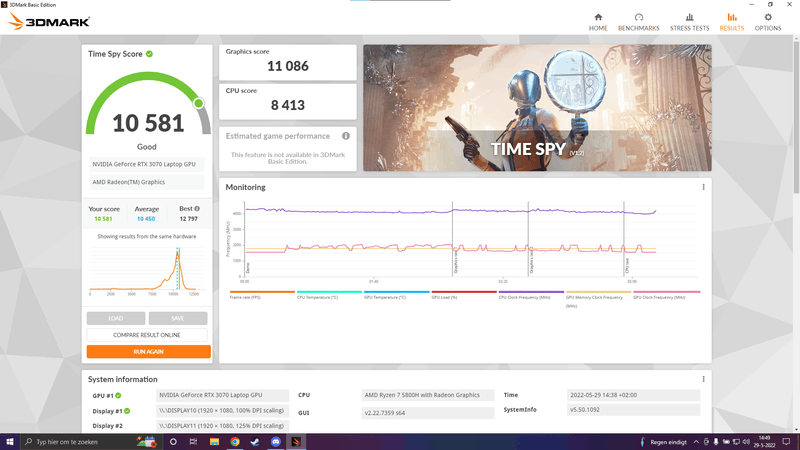Toggle the Frame rate (FPS) legend
Screen dimensions: 800x450
262,294
